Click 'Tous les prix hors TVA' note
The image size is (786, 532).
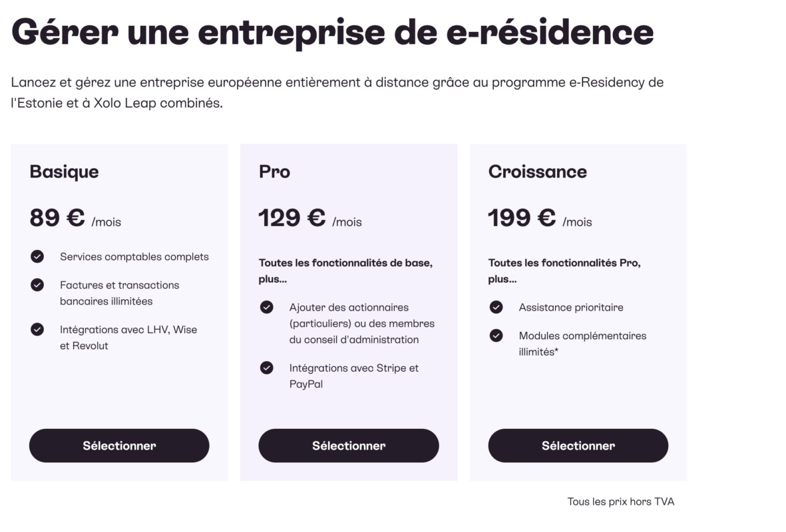(x=620, y=501)
